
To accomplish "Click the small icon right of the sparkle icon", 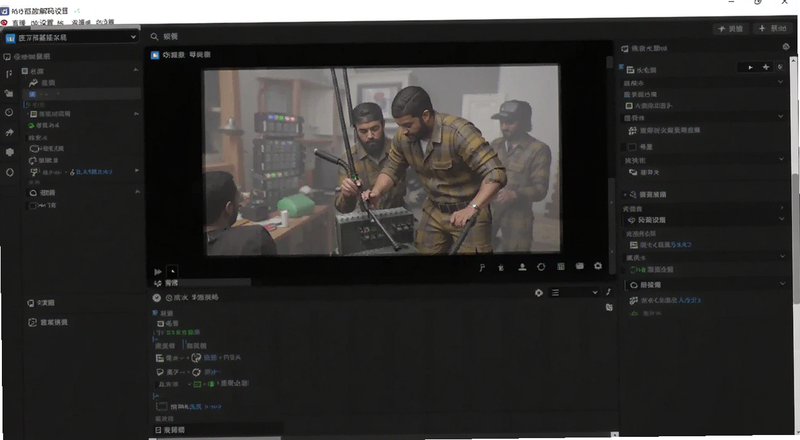I will point(780,67).
